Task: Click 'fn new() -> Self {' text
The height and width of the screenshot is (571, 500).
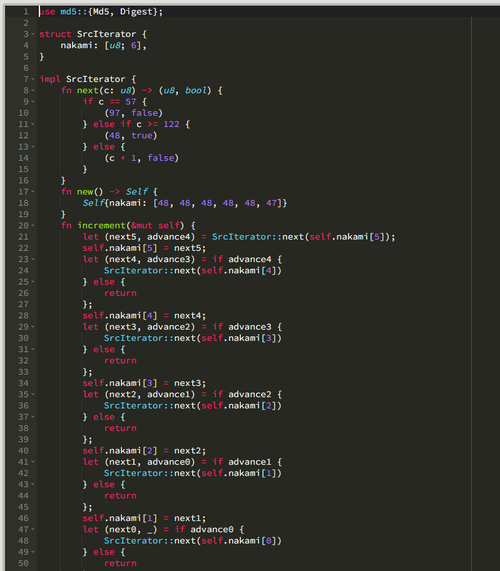Action: [x=109, y=192]
